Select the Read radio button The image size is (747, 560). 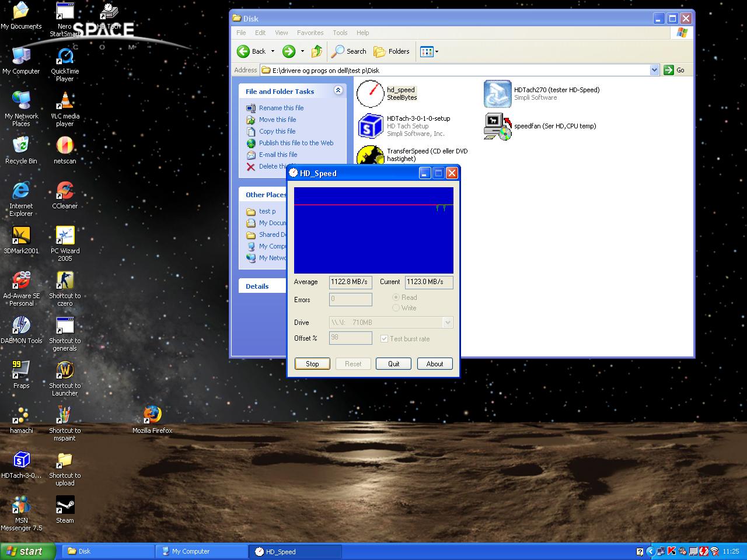coord(396,297)
